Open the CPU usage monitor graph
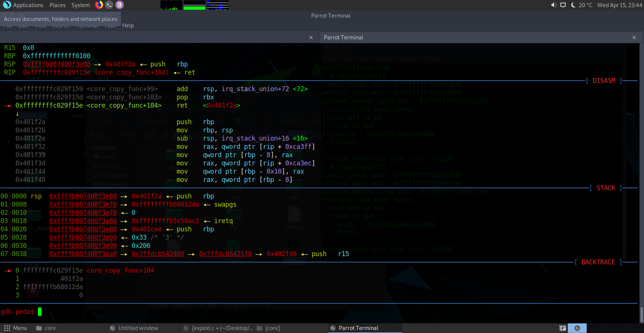The width and height of the screenshot is (644, 333). pos(171,5)
